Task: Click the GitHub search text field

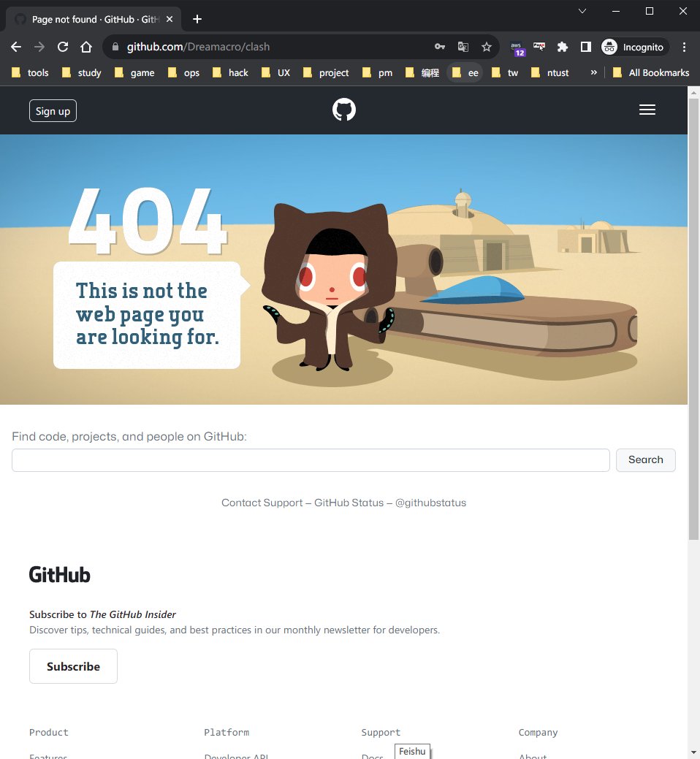Action: click(x=311, y=459)
